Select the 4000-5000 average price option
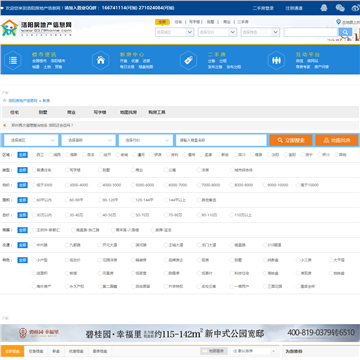Image resolution: width=360 pixels, height=360 pixels. click(110, 185)
